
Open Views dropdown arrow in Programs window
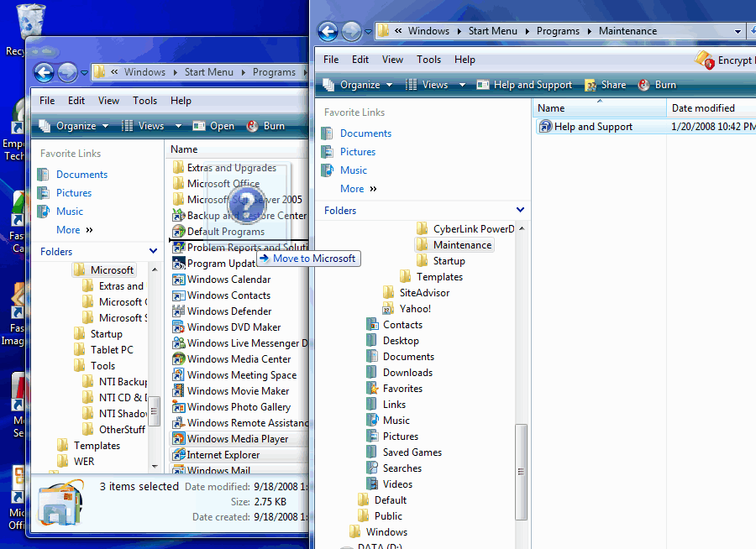click(178, 126)
